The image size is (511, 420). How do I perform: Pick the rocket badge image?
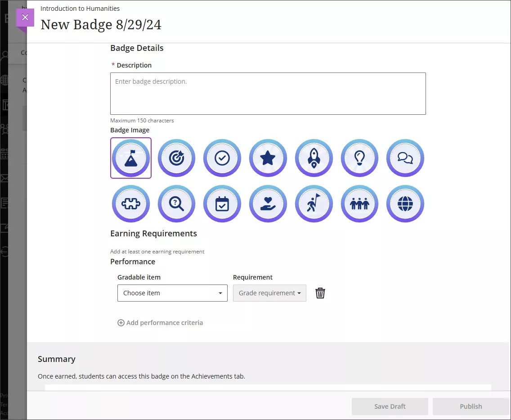coord(314,158)
